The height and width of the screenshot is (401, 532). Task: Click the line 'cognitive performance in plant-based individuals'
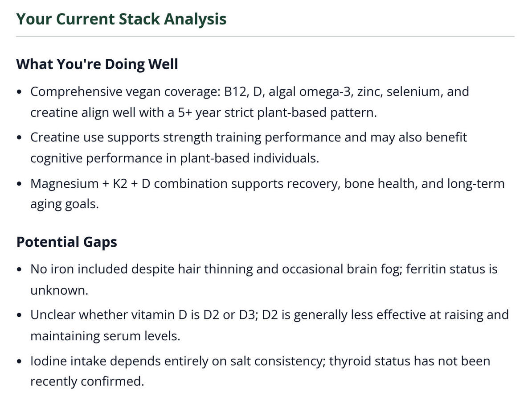pyautogui.click(x=175, y=158)
